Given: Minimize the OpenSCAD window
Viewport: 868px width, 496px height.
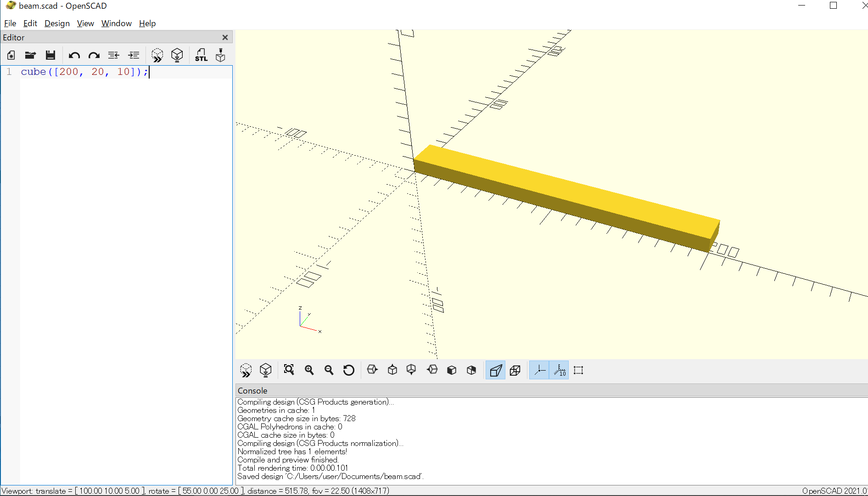Looking at the screenshot, I should (x=802, y=6).
